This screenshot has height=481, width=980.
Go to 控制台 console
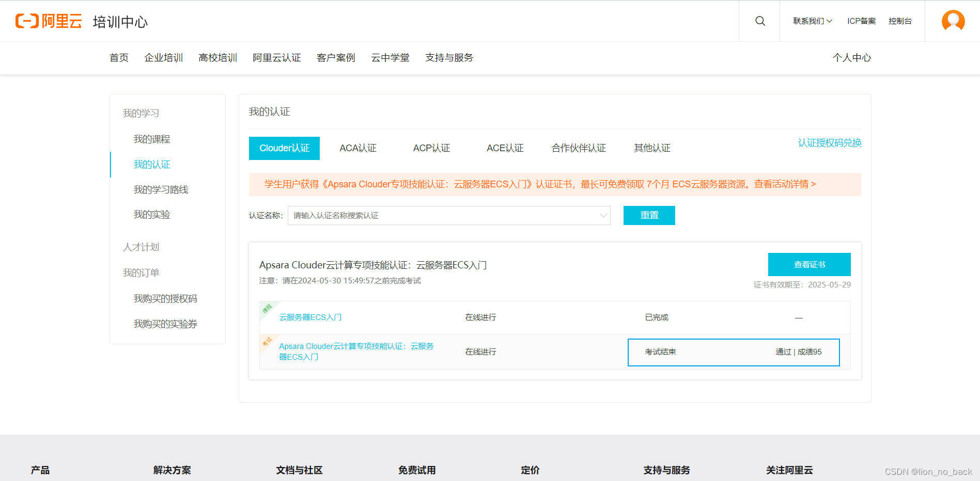[x=900, y=21]
